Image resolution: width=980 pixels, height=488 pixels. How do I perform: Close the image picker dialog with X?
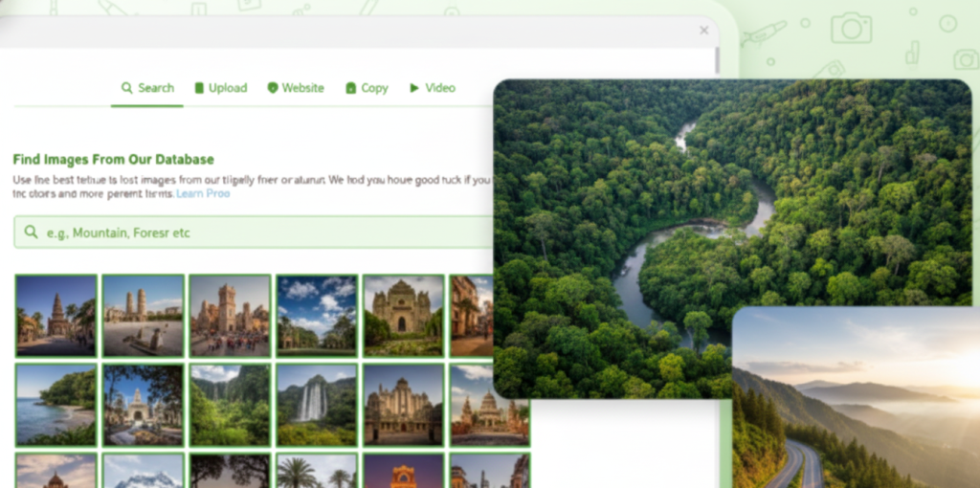704,31
